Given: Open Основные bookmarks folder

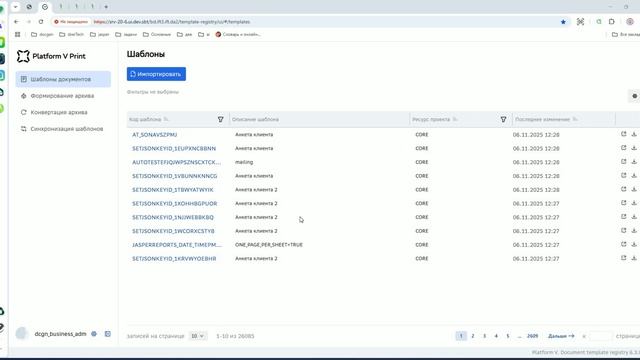Looking at the screenshot, I should click(157, 34).
